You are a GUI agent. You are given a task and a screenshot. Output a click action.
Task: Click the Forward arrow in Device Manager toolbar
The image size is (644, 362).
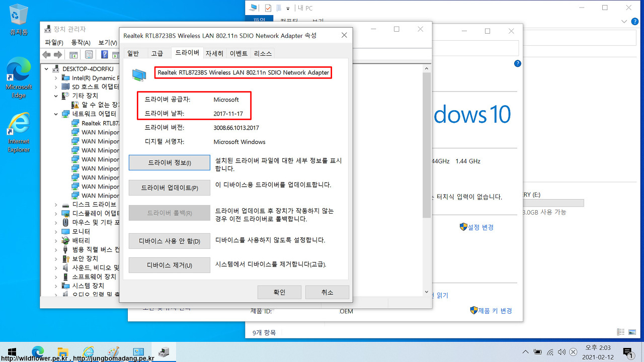click(58, 55)
